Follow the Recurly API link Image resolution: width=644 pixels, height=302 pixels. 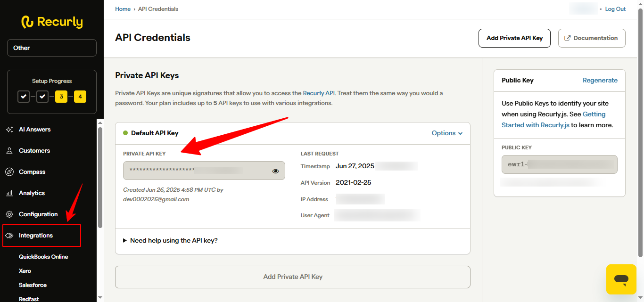(x=319, y=93)
